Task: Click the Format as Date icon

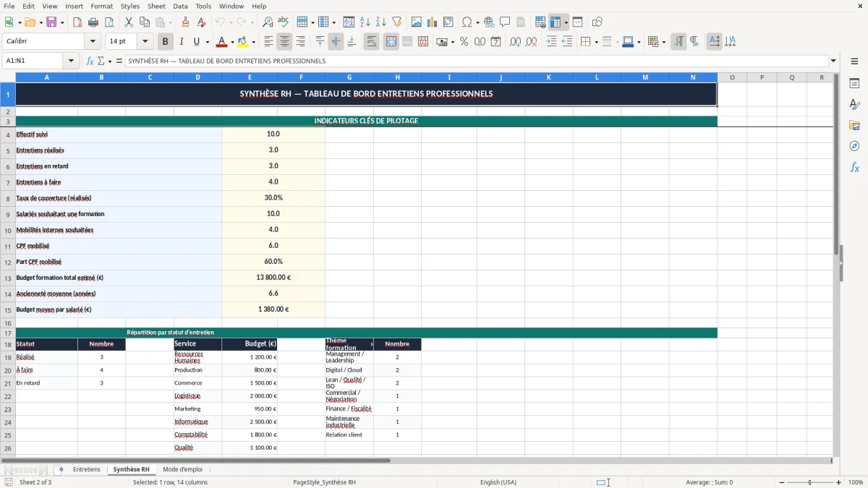Action: point(495,42)
